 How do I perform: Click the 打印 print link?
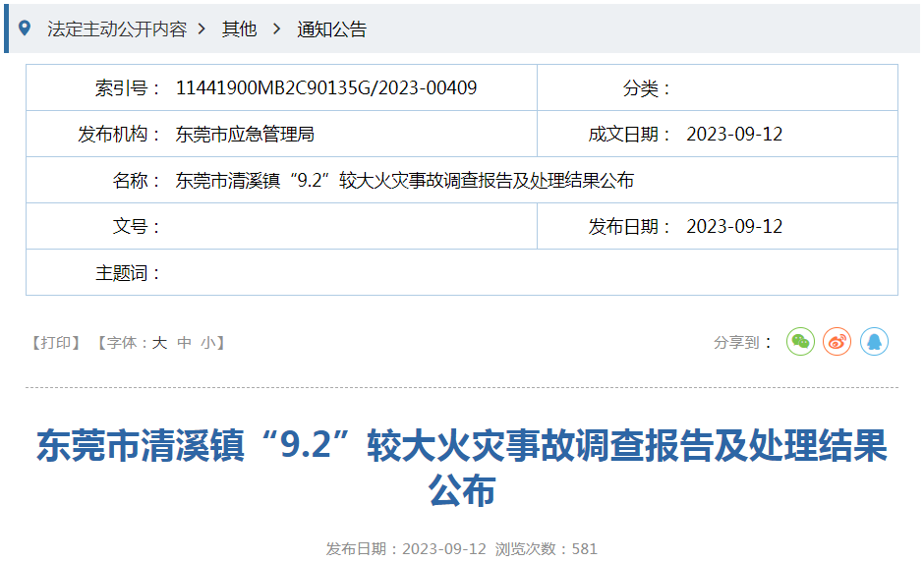click(x=56, y=343)
